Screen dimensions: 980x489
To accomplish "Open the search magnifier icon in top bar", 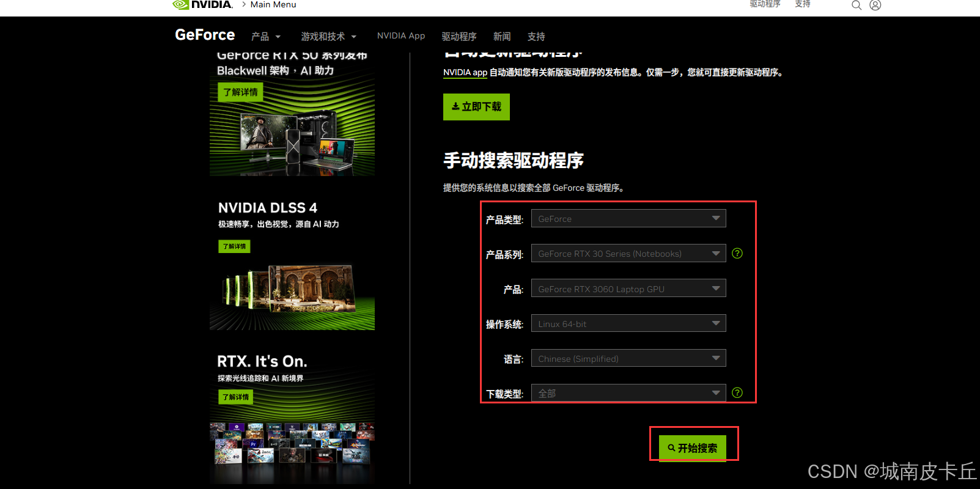I will click(x=857, y=5).
